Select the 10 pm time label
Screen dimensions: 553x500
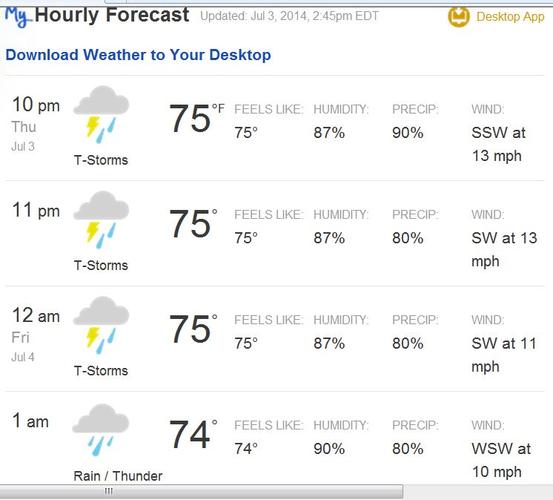point(36,105)
